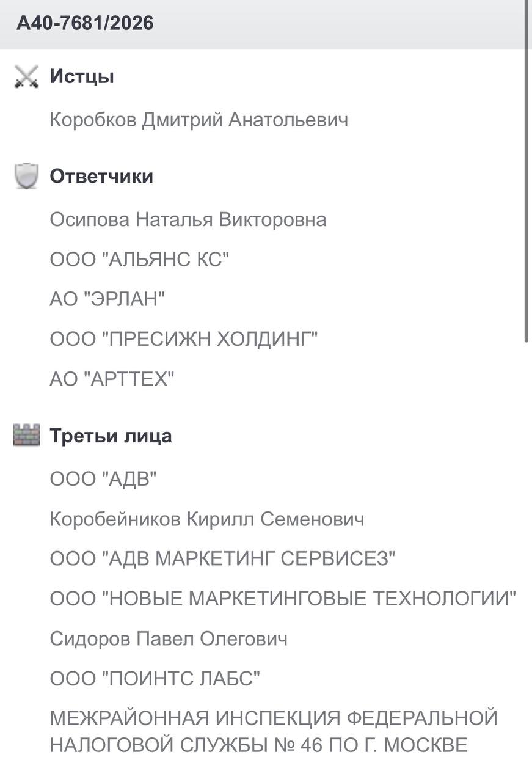Select defendant АО "ЭРЛАН"
The image size is (532, 782).
[x=107, y=299]
